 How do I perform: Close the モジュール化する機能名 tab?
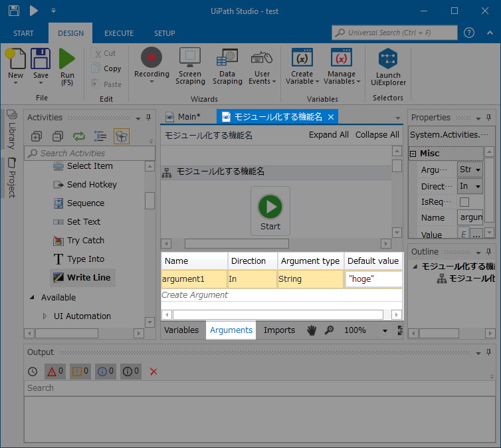click(331, 117)
